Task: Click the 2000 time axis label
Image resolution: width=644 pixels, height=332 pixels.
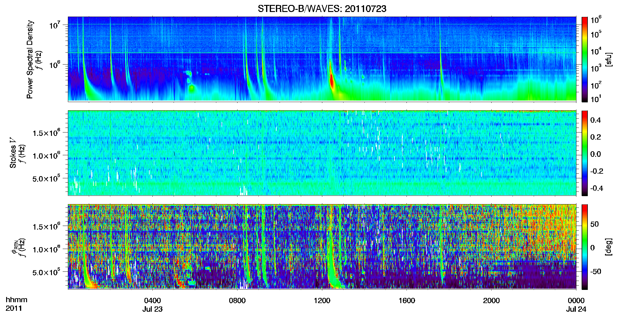Action: 491,300
